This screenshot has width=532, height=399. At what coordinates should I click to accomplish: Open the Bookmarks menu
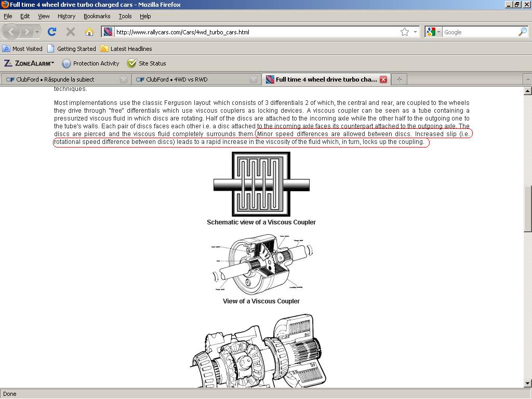pos(97,16)
